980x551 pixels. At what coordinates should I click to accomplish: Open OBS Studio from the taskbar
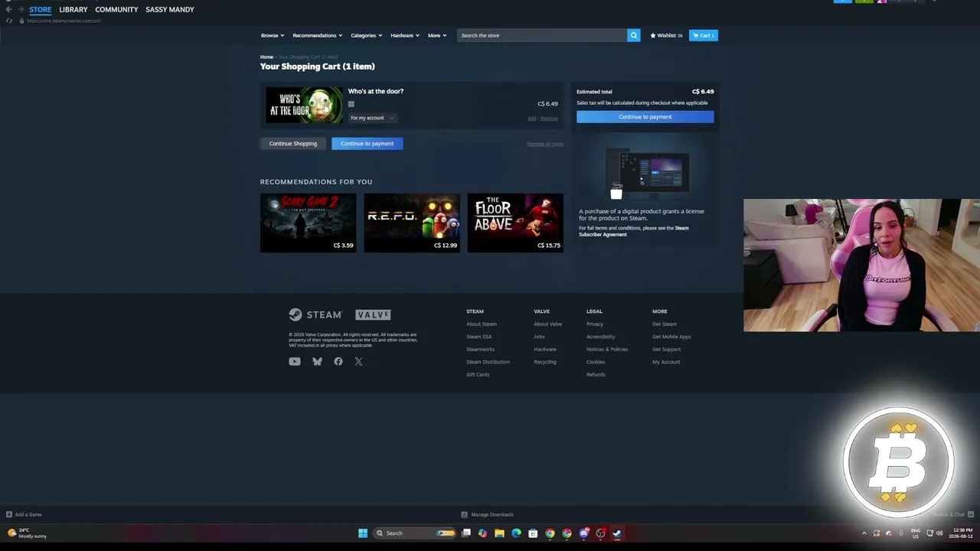tap(600, 533)
